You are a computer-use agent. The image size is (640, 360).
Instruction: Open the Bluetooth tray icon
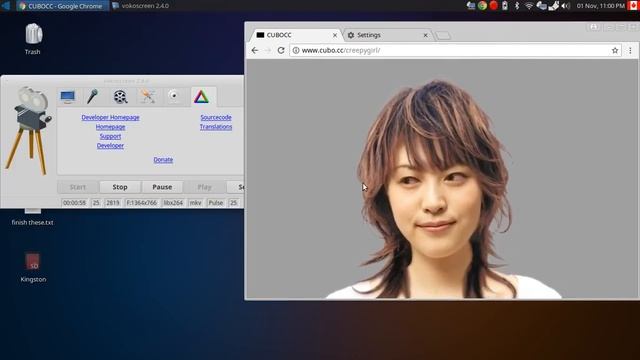point(517,6)
